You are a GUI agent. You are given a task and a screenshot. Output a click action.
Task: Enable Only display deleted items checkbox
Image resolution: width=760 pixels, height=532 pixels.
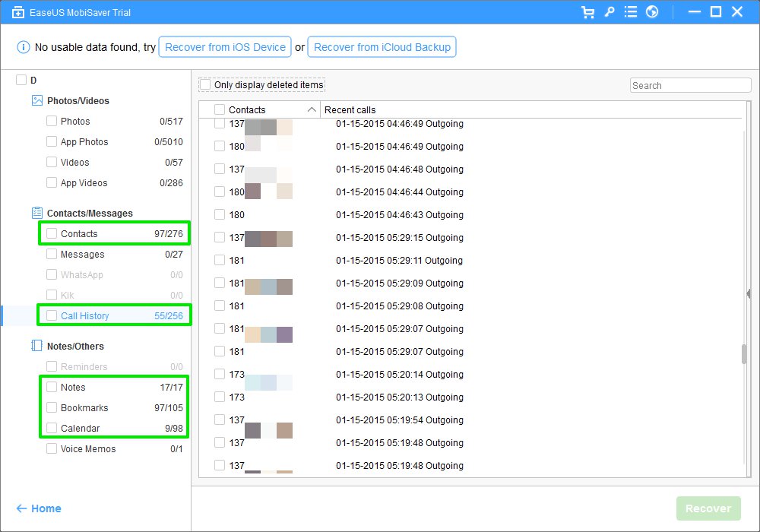pyautogui.click(x=204, y=84)
